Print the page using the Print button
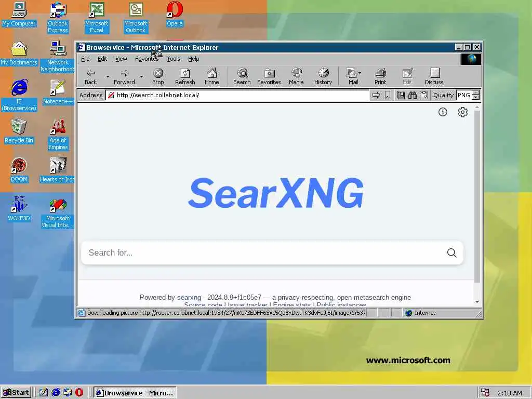 coord(380,77)
